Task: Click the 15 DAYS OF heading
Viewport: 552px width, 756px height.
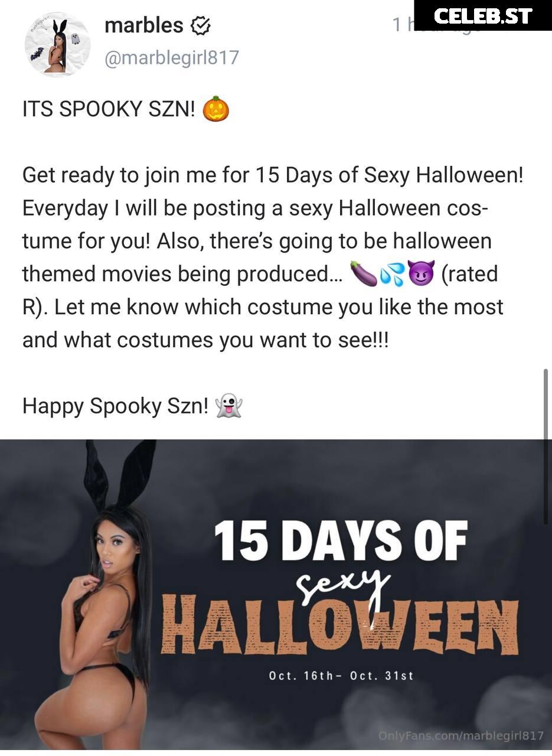Action: [x=341, y=540]
